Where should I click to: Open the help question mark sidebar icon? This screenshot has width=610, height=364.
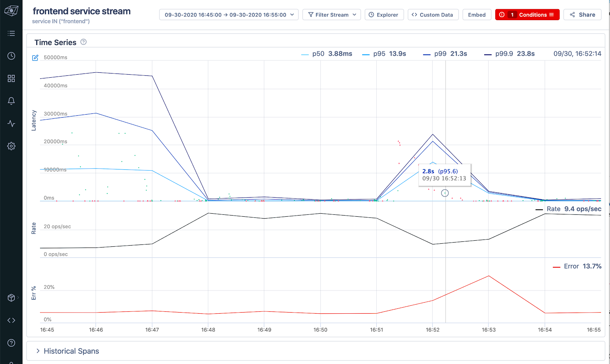tap(11, 343)
